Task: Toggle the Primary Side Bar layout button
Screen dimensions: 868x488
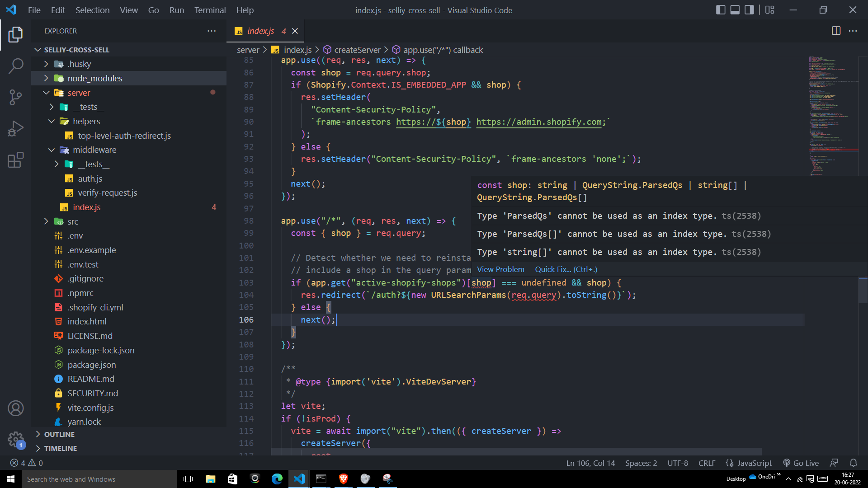Action: pos(721,10)
